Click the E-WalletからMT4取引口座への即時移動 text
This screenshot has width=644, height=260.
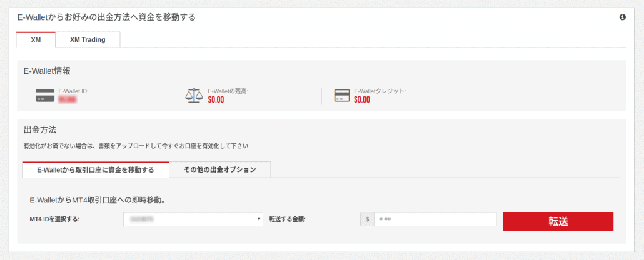coord(98,201)
